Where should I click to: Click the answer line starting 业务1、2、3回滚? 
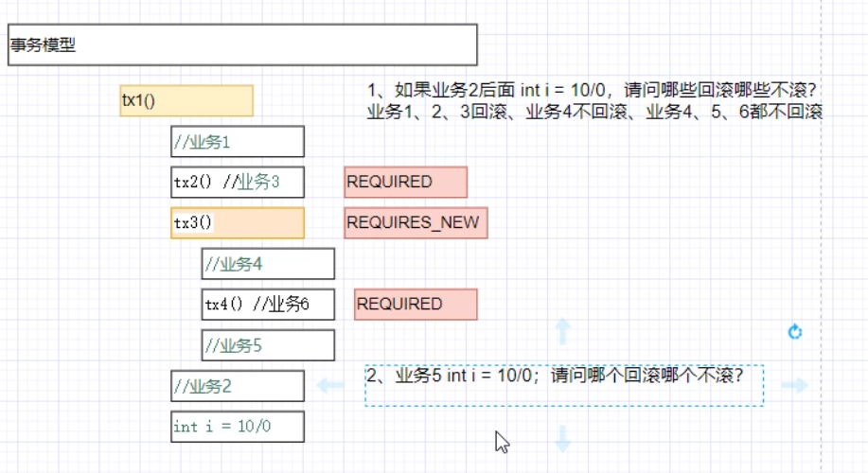point(594,112)
